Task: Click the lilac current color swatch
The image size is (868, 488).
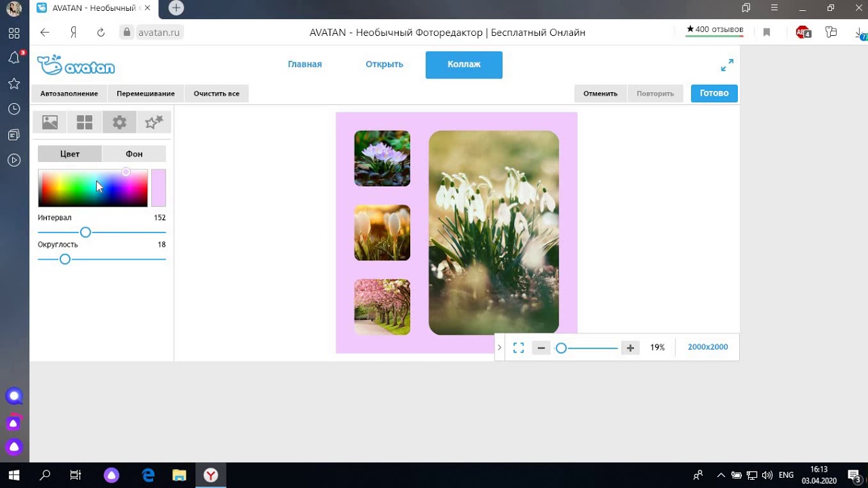Action: point(158,188)
